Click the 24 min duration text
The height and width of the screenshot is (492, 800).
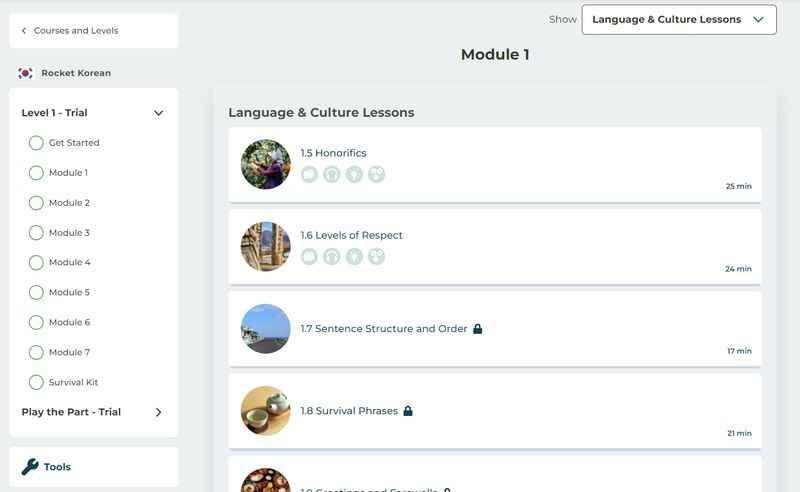pos(738,269)
